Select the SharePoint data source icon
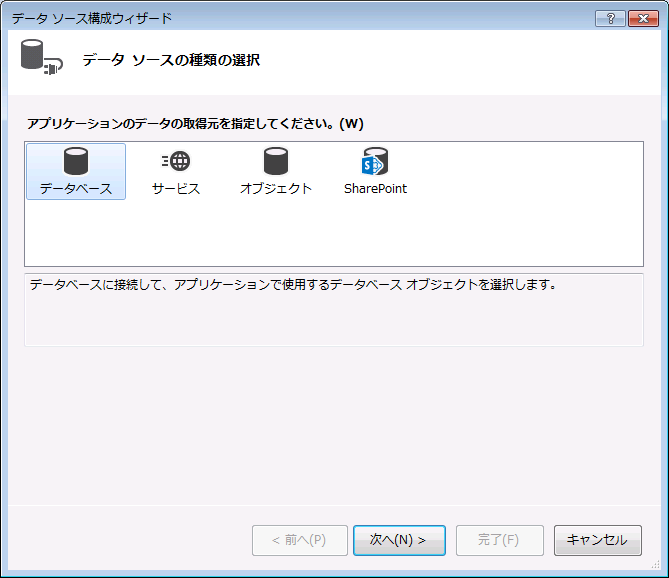This screenshot has height=578, width=669. 375,161
